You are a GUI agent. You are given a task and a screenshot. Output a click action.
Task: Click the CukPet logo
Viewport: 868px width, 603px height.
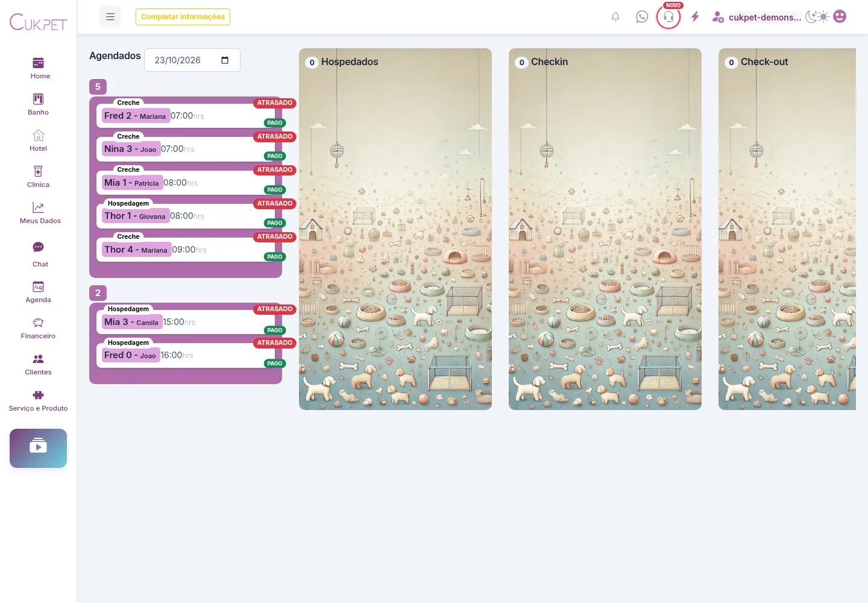[39, 22]
